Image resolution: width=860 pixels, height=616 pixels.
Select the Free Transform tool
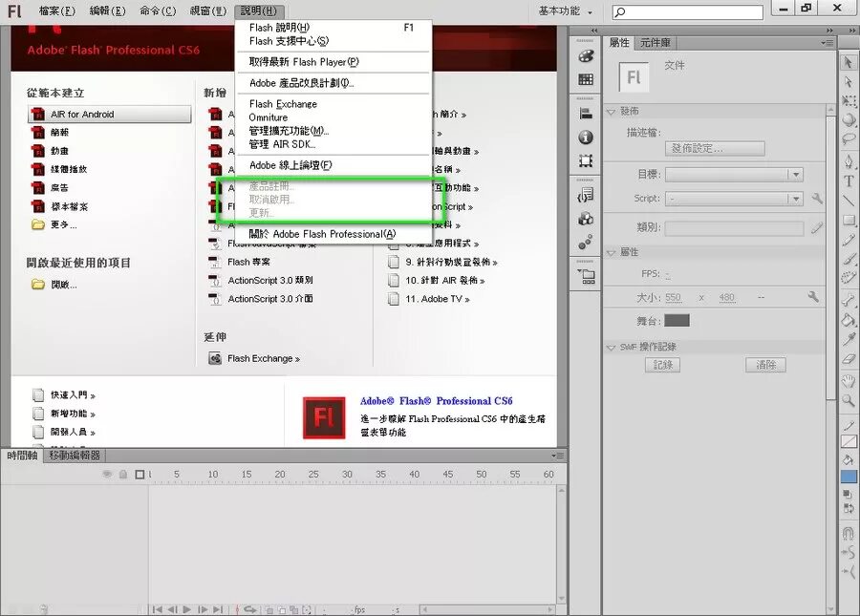[x=849, y=101]
